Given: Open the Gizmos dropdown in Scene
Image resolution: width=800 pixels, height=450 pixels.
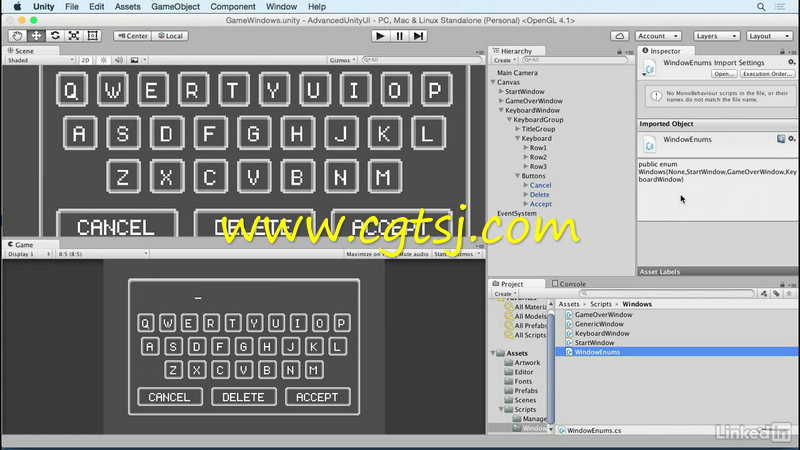Looking at the screenshot, I should [342, 60].
